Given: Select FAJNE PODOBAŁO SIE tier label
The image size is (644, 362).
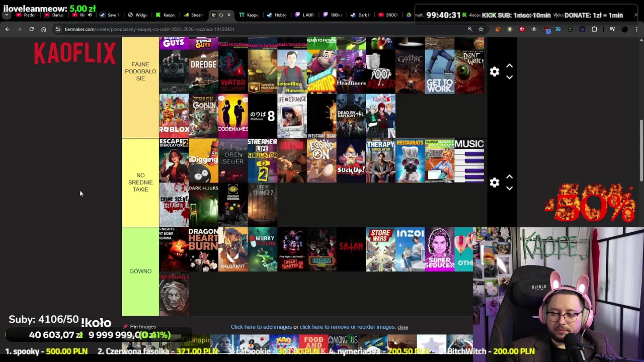Looking at the screenshot, I should (140, 71).
